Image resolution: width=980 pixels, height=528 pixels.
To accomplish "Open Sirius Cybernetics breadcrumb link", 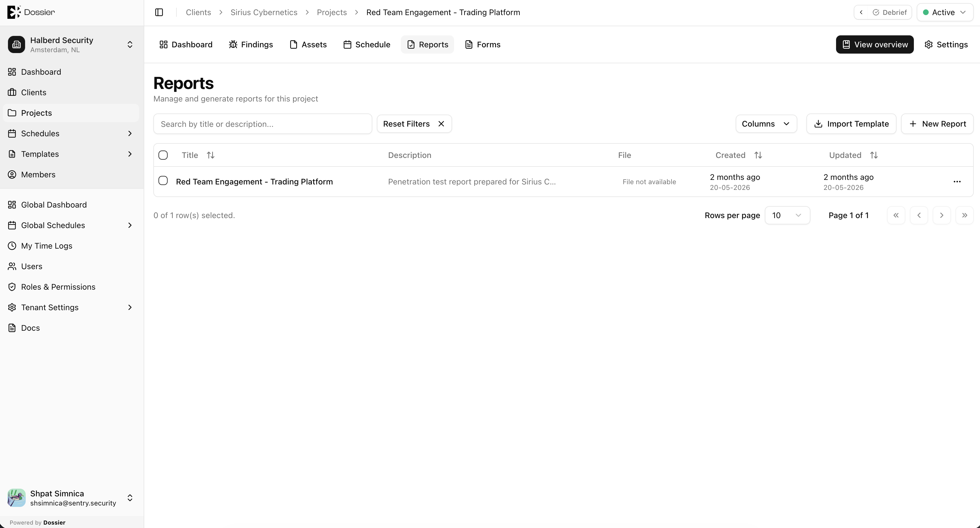I will coord(264,13).
